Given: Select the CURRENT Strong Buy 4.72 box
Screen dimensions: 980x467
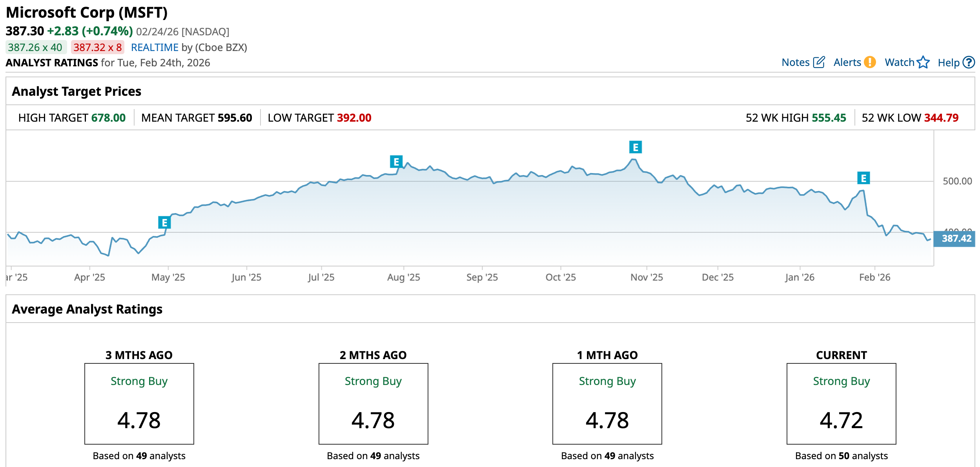Looking at the screenshot, I should (x=841, y=403).
